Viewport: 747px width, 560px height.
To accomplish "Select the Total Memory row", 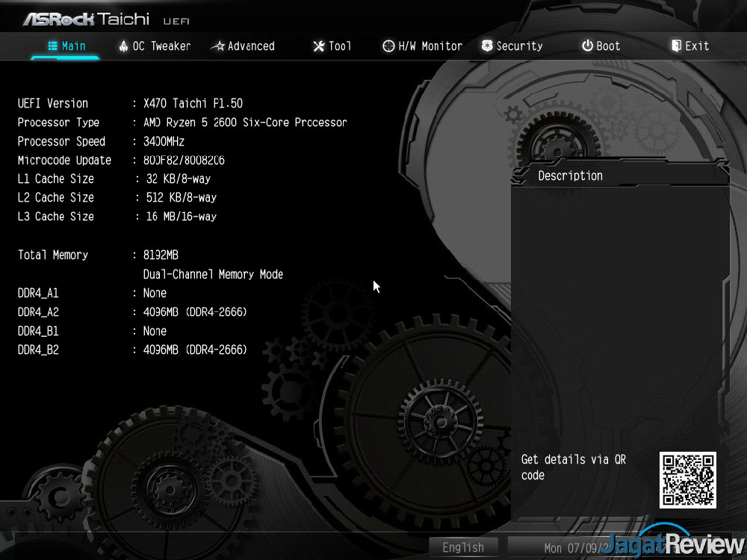I will 97,255.
